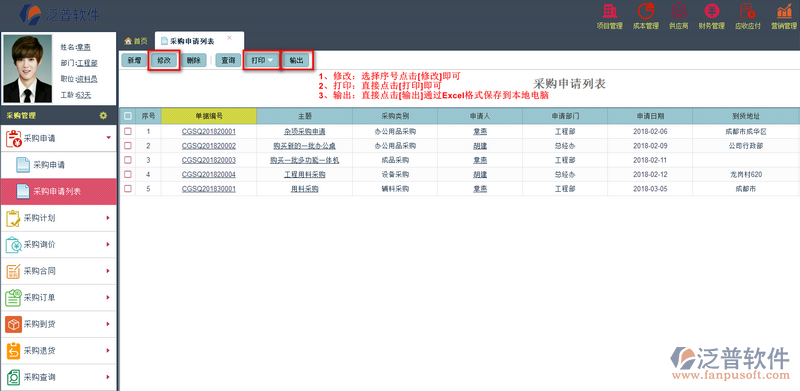The width and height of the screenshot is (800, 391).
Task: Open the 用料采购 subject link
Action: coord(305,188)
